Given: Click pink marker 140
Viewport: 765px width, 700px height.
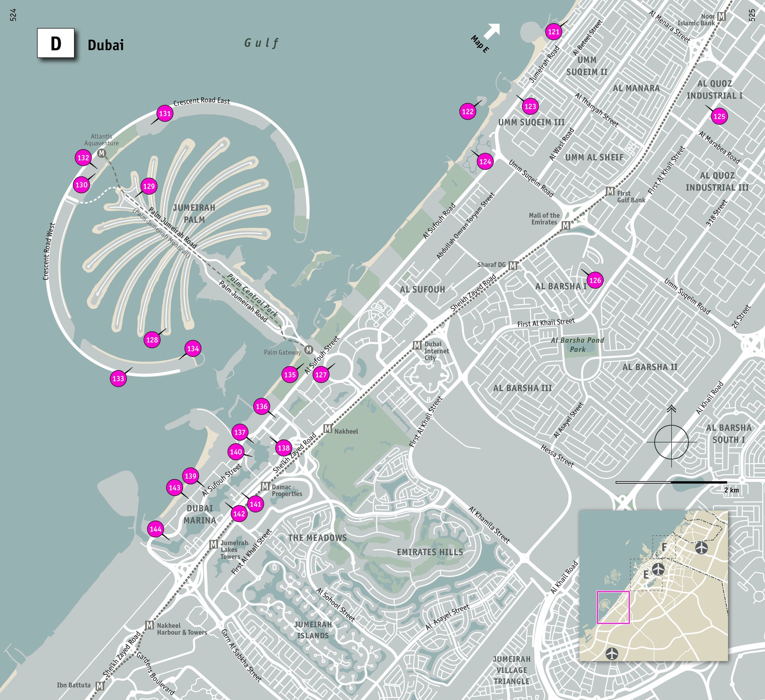Looking at the screenshot, I should pos(236,452).
